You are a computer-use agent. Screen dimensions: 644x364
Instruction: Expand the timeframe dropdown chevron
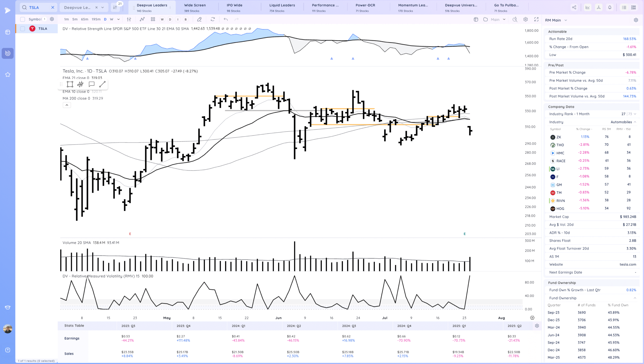click(x=118, y=19)
